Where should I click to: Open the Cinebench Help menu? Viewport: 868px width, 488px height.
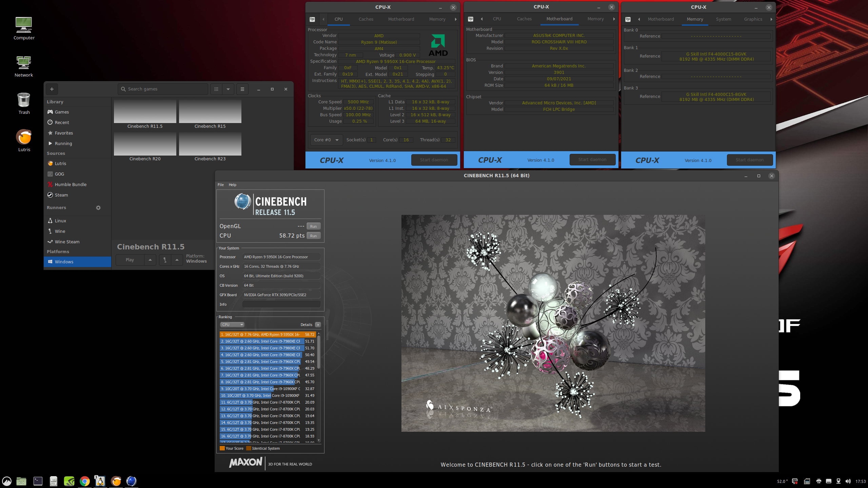pos(233,185)
